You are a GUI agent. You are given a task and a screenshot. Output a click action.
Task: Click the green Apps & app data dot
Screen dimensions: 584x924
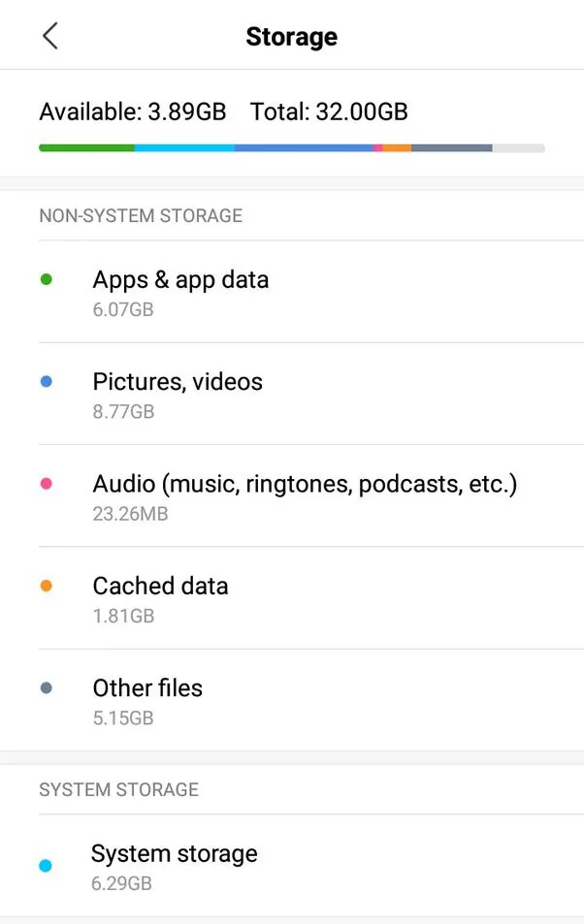coord(46,280)
